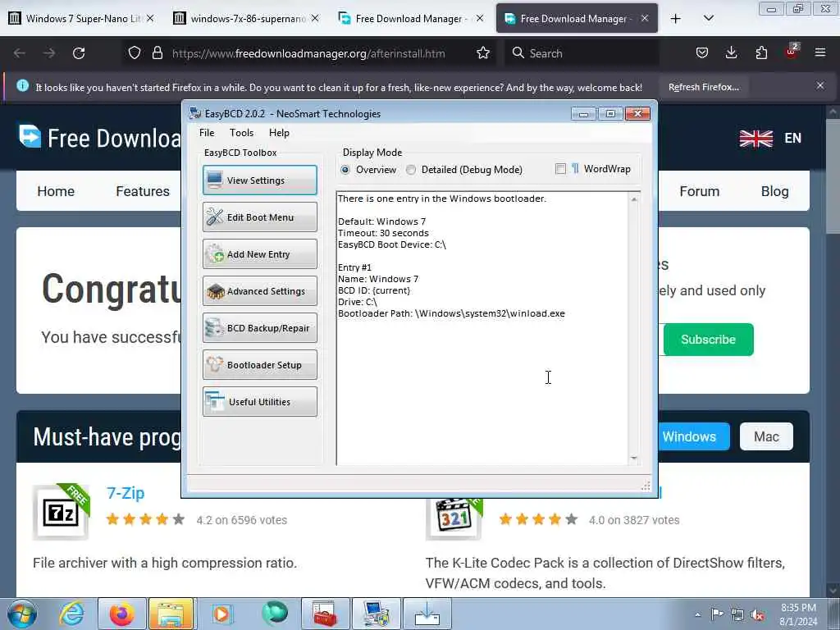Click Firefox forward arrow
The height and width of the screenshot is (630, 840).
pyautogui.click(x=49, y=53)
